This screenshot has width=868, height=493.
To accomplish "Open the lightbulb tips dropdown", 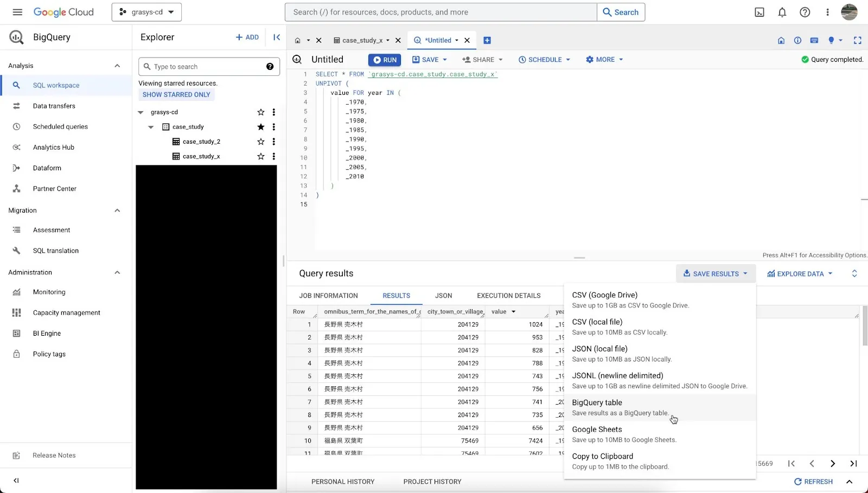I will (x=835, y=40).
